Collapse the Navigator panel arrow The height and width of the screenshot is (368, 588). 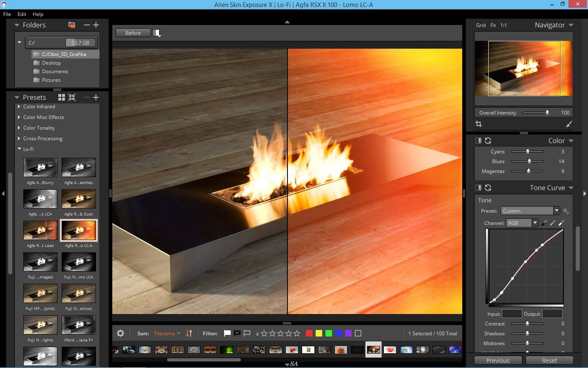pos(571,25)
